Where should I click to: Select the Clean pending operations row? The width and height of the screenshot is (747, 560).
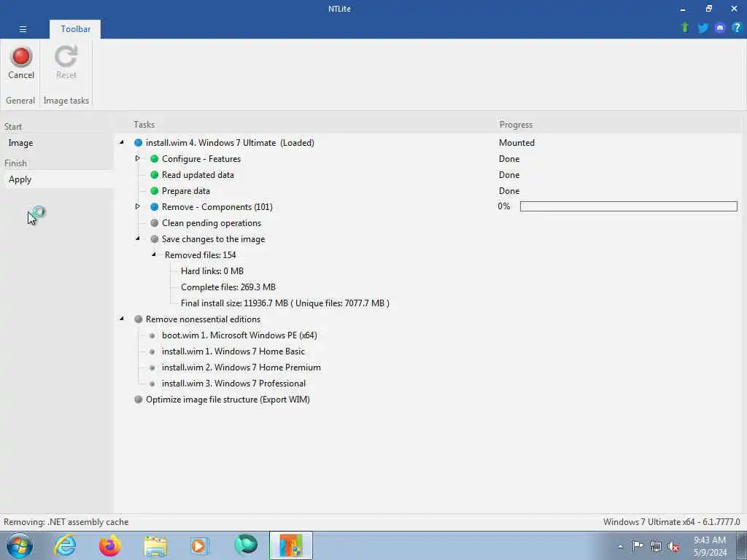pyautogui.click(x=212, y=223)
